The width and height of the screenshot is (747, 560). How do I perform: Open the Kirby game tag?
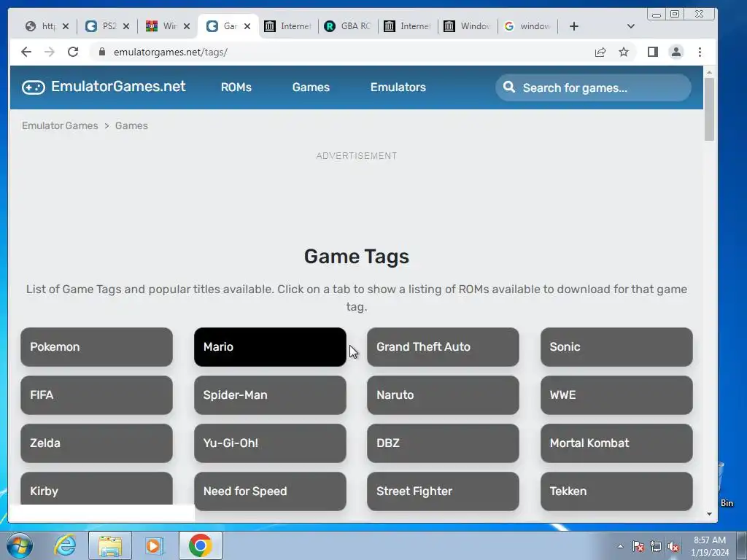point(97,489)
